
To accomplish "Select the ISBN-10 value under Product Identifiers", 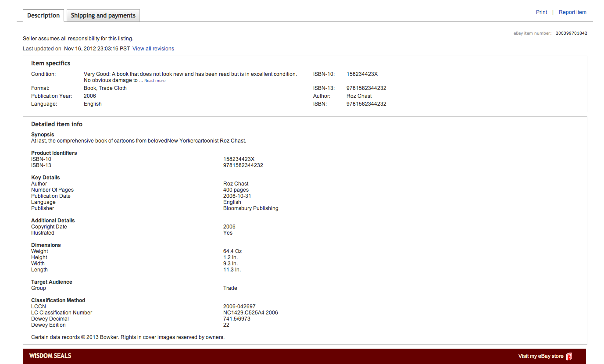I will [x=239, y=159].
